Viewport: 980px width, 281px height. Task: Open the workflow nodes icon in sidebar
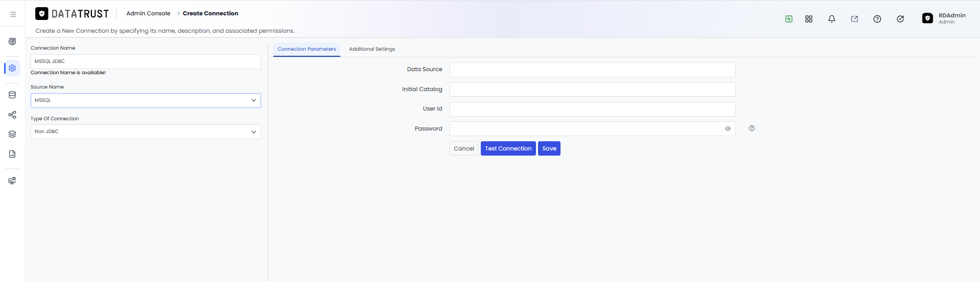click(12, 115)
